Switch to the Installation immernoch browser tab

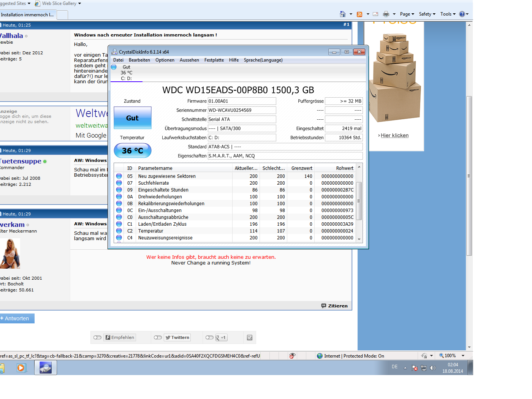click(28, 15)
